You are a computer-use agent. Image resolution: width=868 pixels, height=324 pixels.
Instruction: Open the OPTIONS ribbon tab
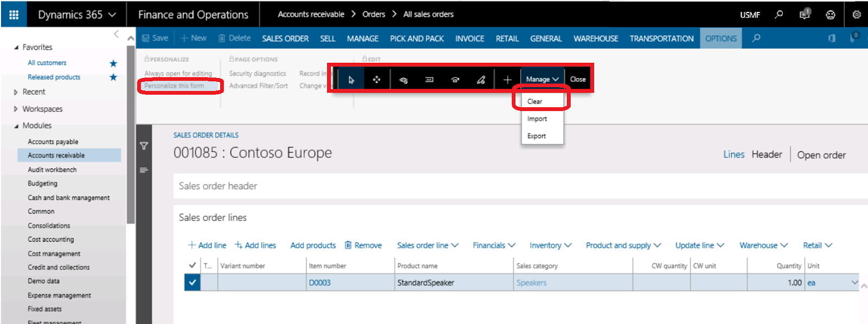tap(721, 38)
